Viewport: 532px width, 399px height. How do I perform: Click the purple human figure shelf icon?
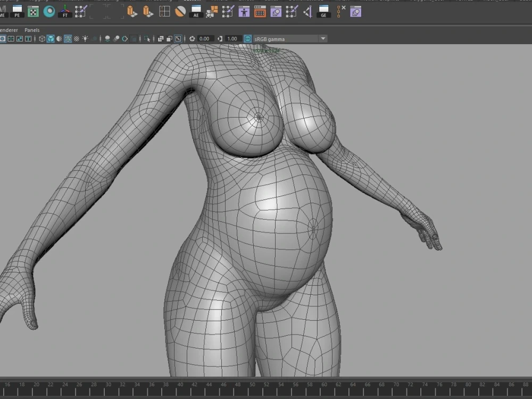[244, 12]
